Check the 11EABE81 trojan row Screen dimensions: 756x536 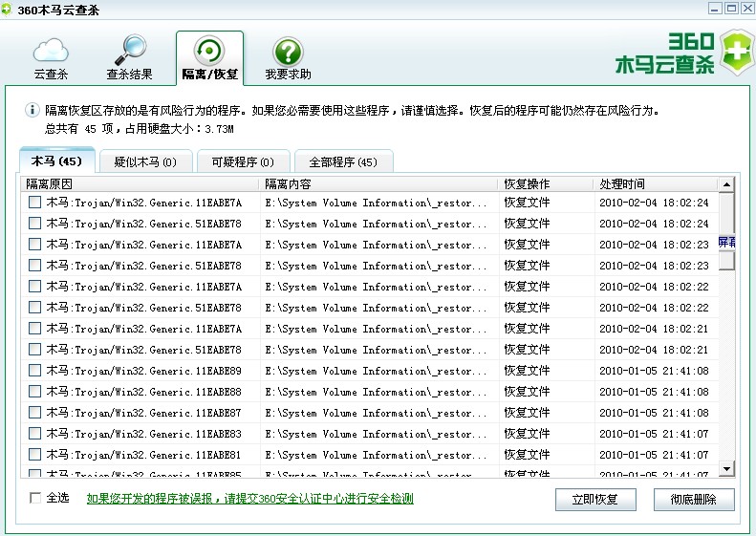(34, 454)
